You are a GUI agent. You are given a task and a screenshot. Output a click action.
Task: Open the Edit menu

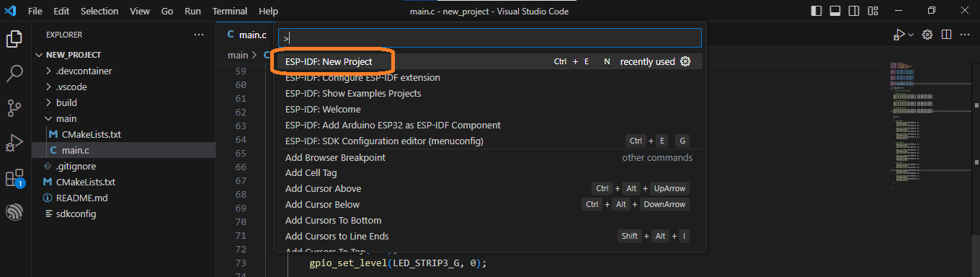point(61,12)
